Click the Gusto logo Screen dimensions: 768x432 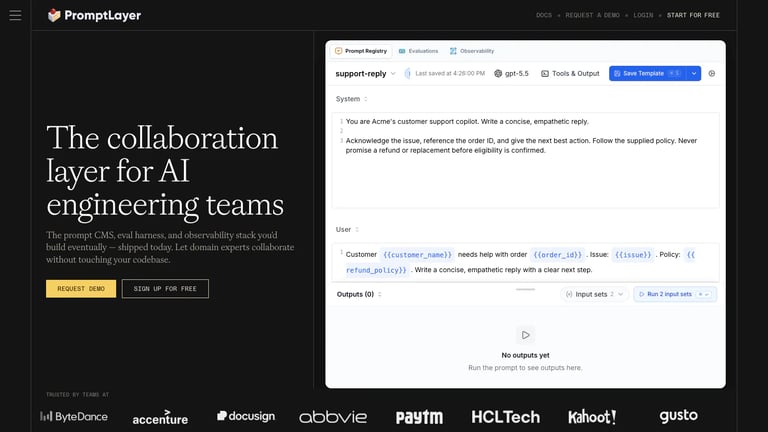coord(678,416)
